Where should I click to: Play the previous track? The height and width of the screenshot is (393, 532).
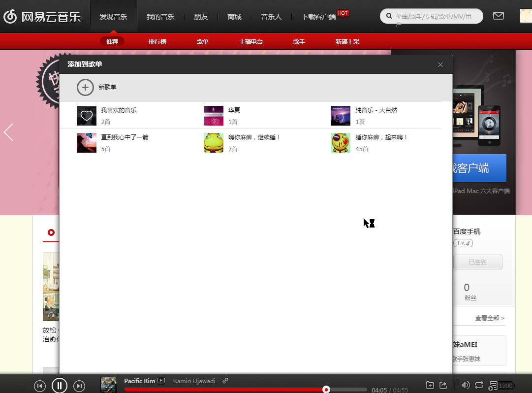pos(40,386)
